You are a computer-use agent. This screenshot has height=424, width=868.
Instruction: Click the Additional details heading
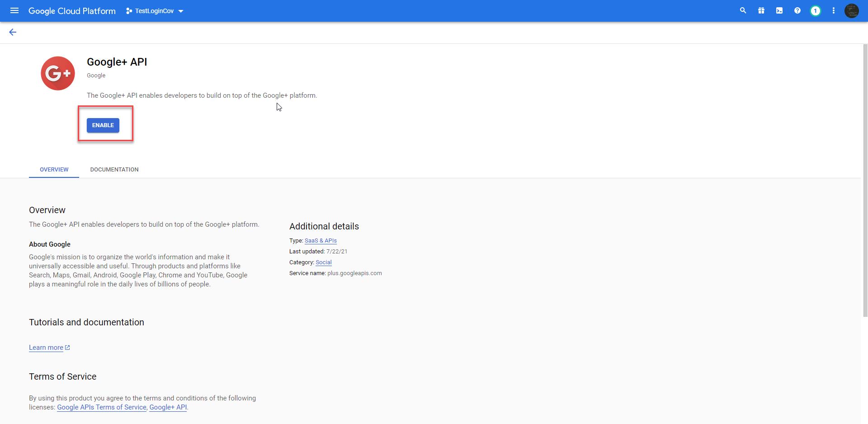pyautogui.click(x=324, y=226)
